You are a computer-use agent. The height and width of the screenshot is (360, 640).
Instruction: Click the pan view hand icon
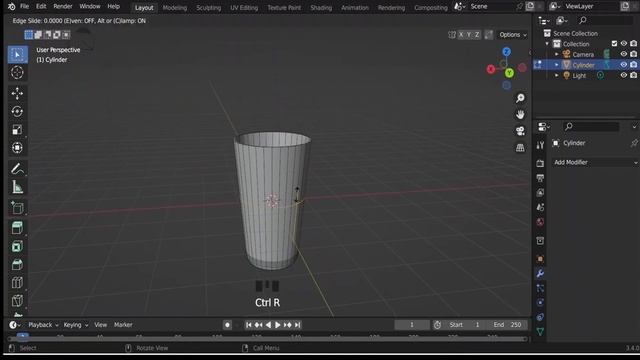[x=520, y=115]
